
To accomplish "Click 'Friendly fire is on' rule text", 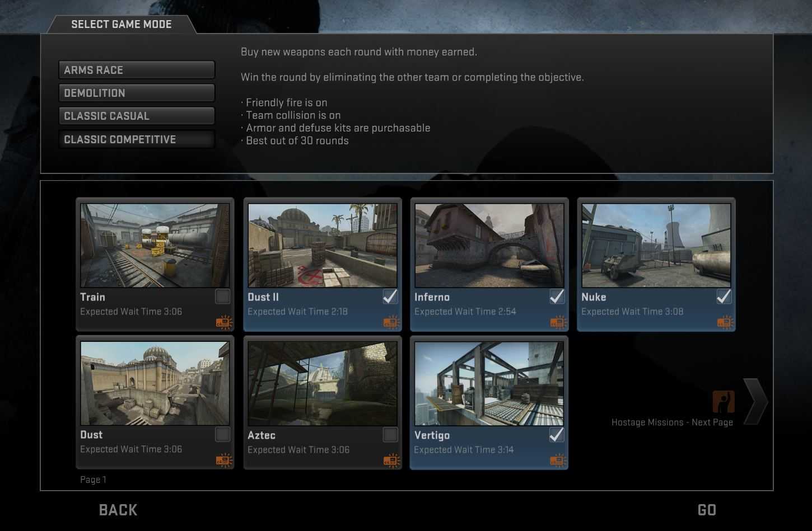I will click(284, 102).
